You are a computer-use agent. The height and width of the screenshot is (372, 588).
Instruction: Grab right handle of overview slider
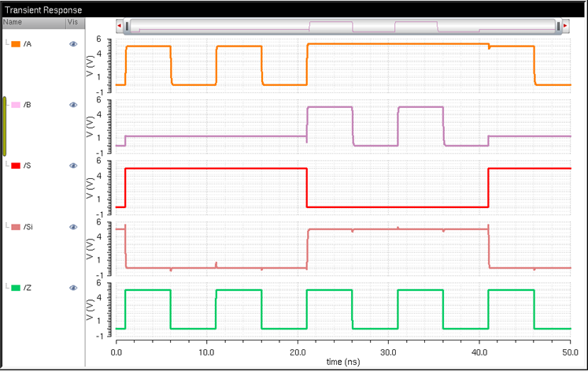click(x=558, y=26)
